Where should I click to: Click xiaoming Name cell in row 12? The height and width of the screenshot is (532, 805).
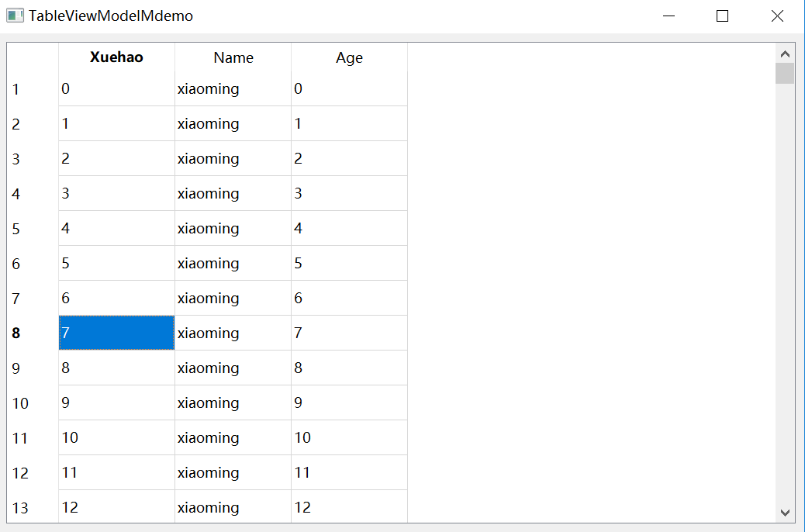pyautogui.click(x=233, y=473)
